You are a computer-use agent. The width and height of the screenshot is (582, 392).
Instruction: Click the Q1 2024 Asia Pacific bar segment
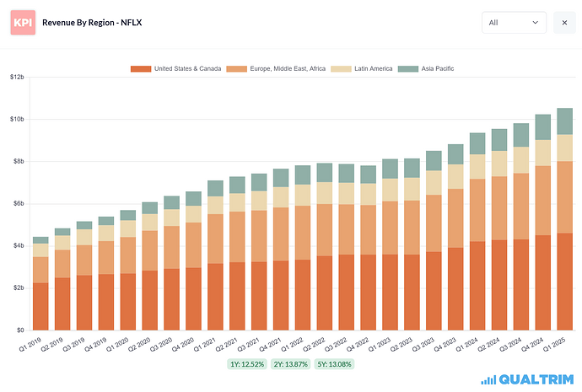(477, 143)
